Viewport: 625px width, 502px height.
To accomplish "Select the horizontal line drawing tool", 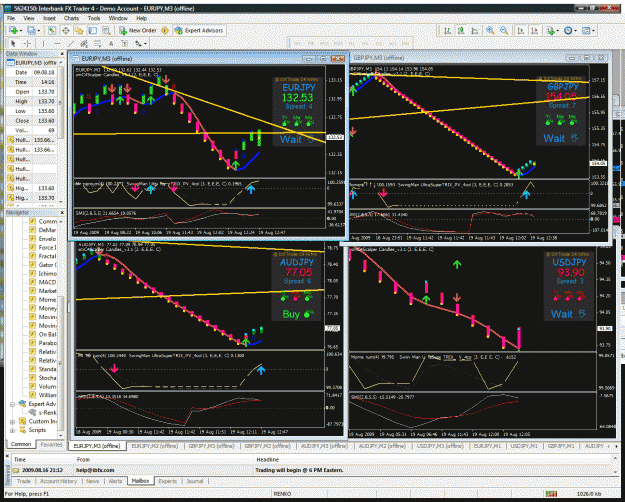I will tap(57, 43).
